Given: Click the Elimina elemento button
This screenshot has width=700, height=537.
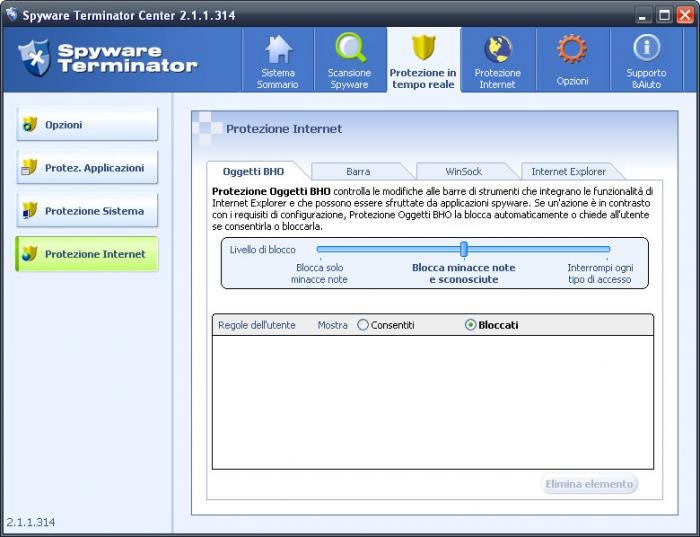Looking at the screenshot, I should point(589,484).
